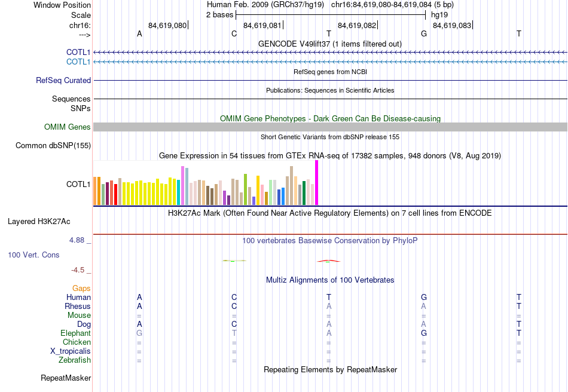The width and height of the screenshot is (568, 392).
Task: Click the OMIM Genes track label
Action: [67, 127]
